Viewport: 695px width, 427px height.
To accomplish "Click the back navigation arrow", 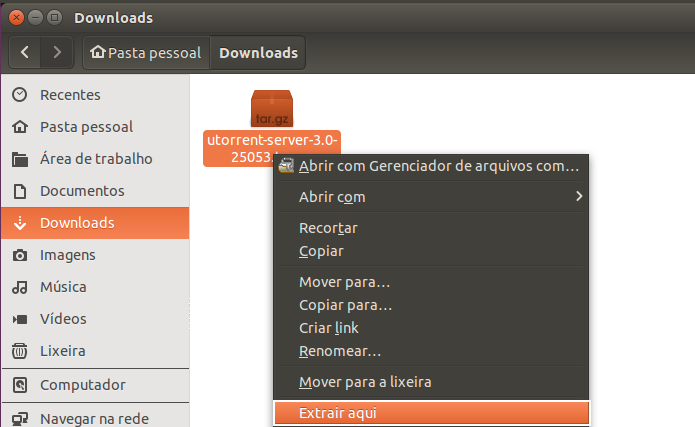I will (x=25, y=52).
